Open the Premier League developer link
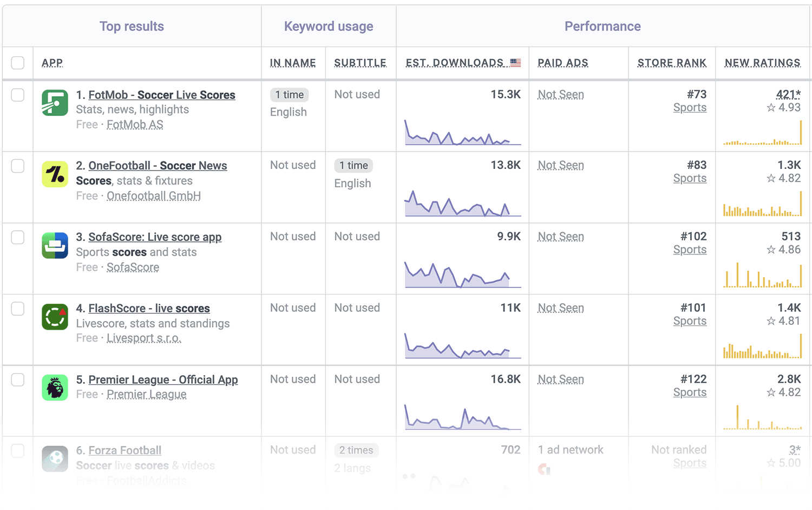The height and width of the screenshot is (510, 812). (x=147, y=394)
